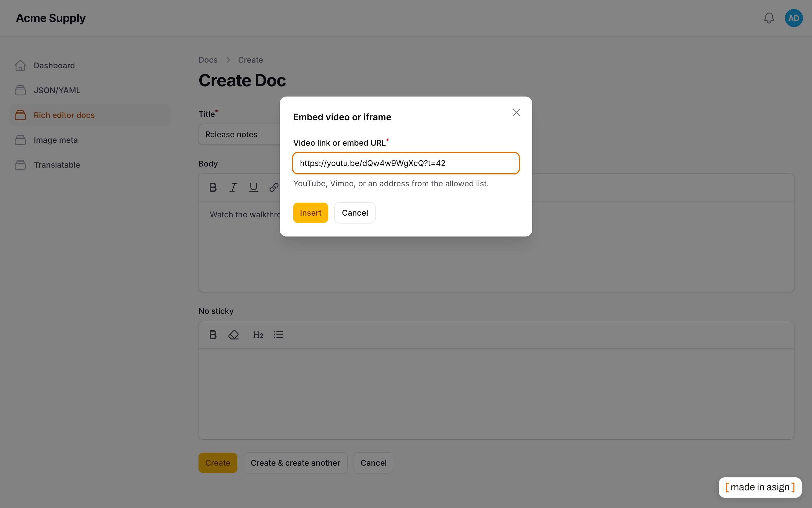Viewport: 812px width, 508px height.
Task: Click the 'Create Doc' page heading
Action: [x=242, y=80]
